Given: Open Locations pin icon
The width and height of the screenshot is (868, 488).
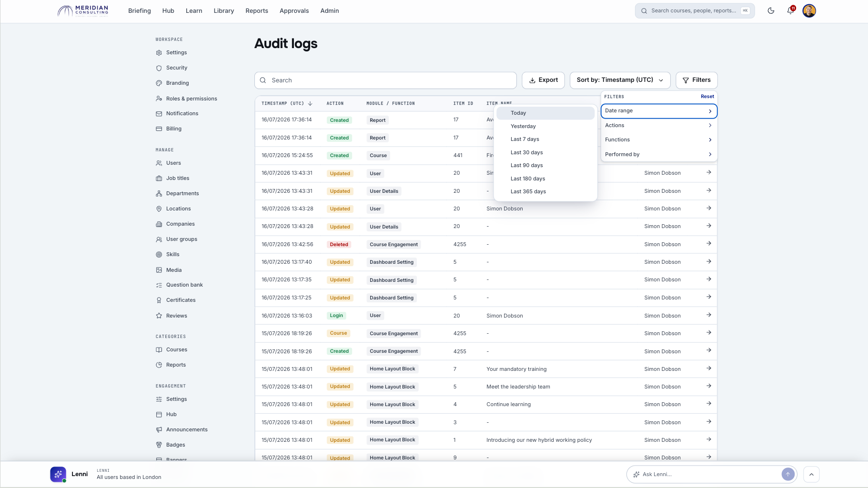Looking at the screenshot, I should 159,209.
